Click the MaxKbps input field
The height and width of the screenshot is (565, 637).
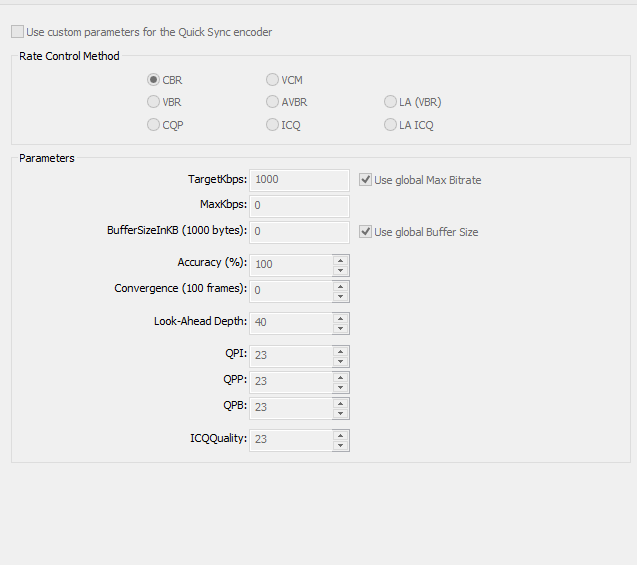299,206
